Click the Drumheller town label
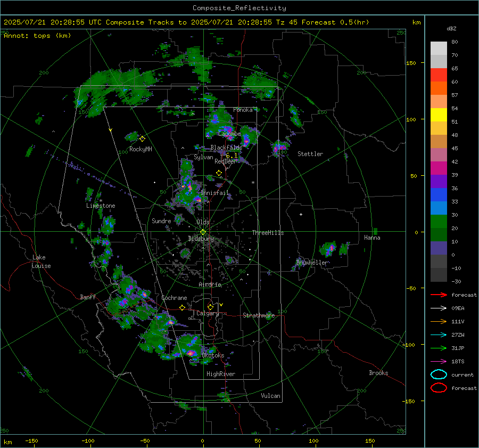The height and width of the screenshot is (448, 479). (311, 263)
